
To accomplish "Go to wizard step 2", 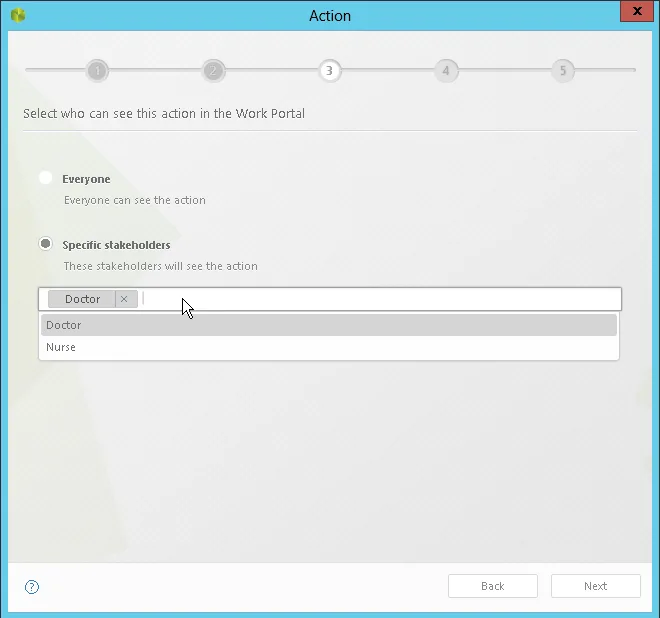I will coord(213,70).
